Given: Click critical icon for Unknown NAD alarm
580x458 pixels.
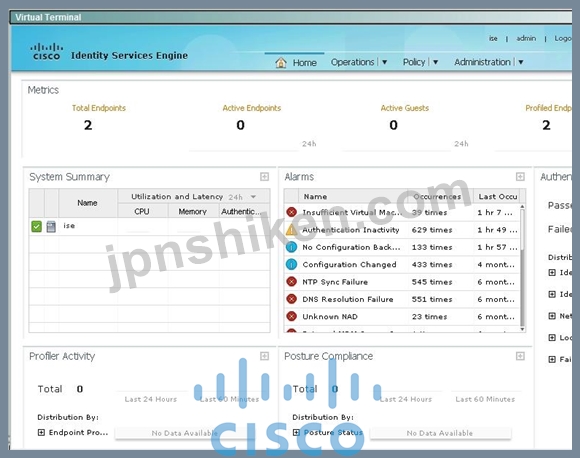Looking at the screenshot, I should (x=291, y=316).
